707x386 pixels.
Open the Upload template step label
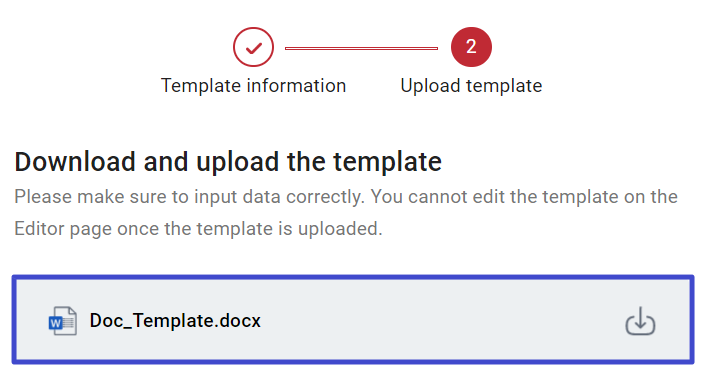click(x=471, y=86)
